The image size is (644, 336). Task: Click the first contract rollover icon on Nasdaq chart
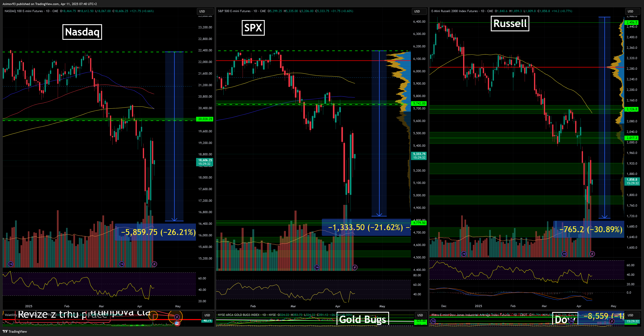click(11, 264)
